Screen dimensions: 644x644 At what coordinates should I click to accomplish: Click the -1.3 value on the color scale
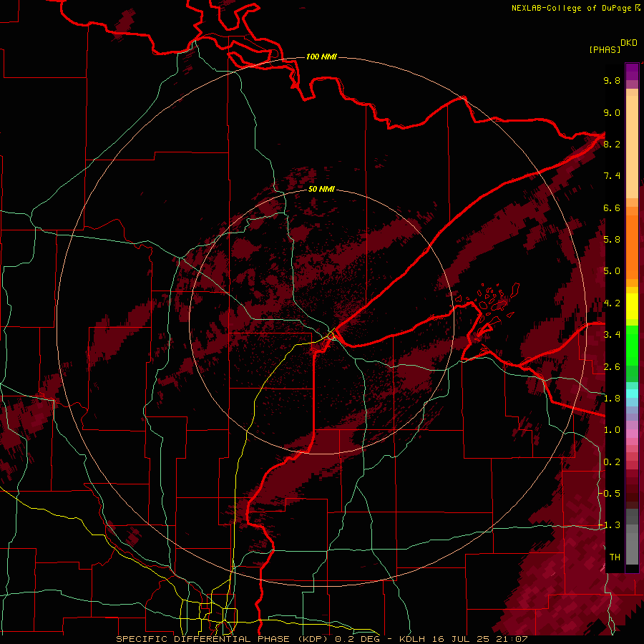pyautogui.click(x=610, y=525)
